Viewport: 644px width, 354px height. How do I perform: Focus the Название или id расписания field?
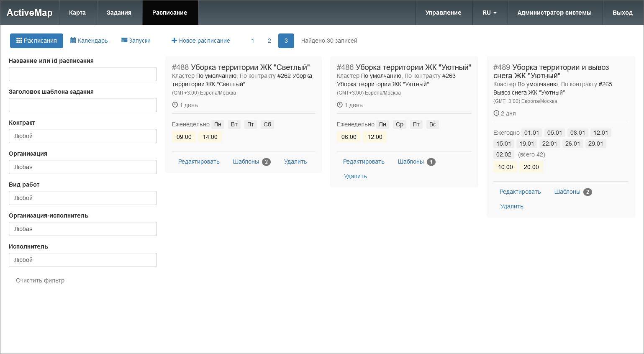point(83,74)
